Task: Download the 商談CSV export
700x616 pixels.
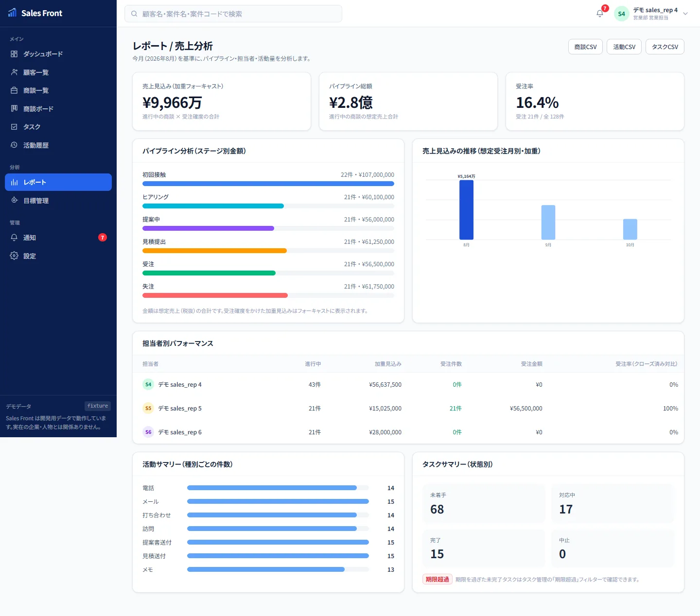Action: click(x=585, y=47)
